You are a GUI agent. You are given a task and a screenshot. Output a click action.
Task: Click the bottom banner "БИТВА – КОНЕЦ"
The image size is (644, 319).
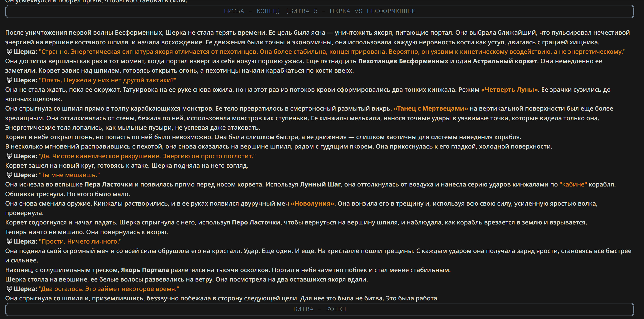click(320, 309)
